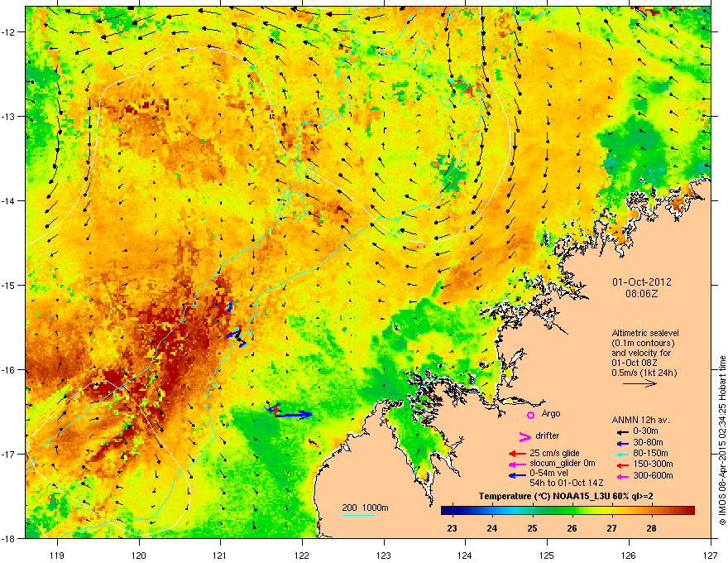Click the 300-600m depth label

pos(654,475)
